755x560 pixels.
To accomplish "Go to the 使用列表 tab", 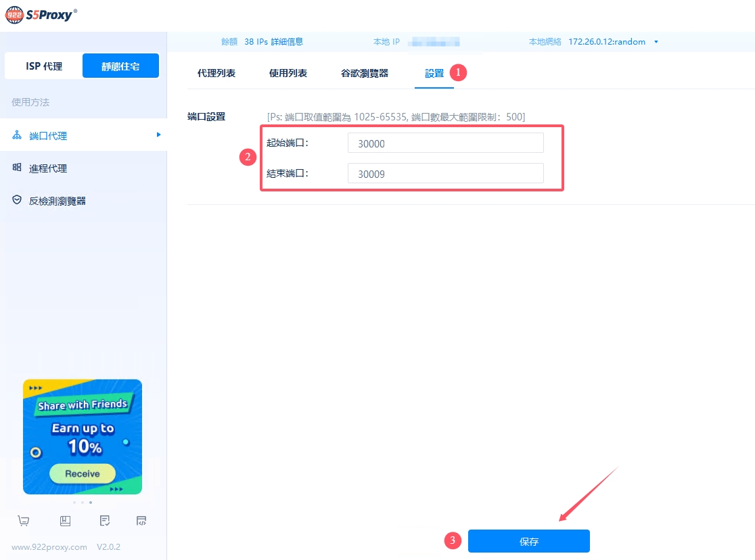I will (288, 73).
